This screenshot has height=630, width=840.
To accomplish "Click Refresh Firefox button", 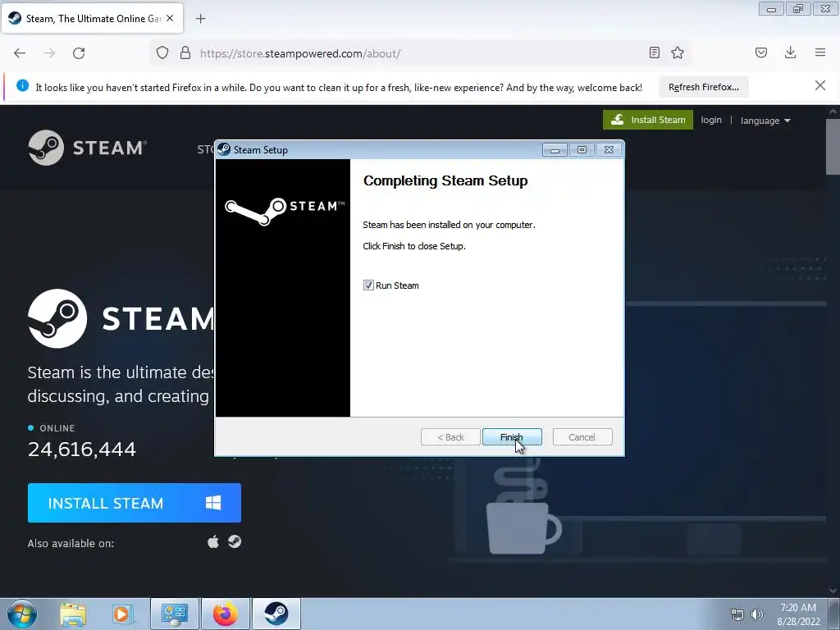I will tap(703, 87).
